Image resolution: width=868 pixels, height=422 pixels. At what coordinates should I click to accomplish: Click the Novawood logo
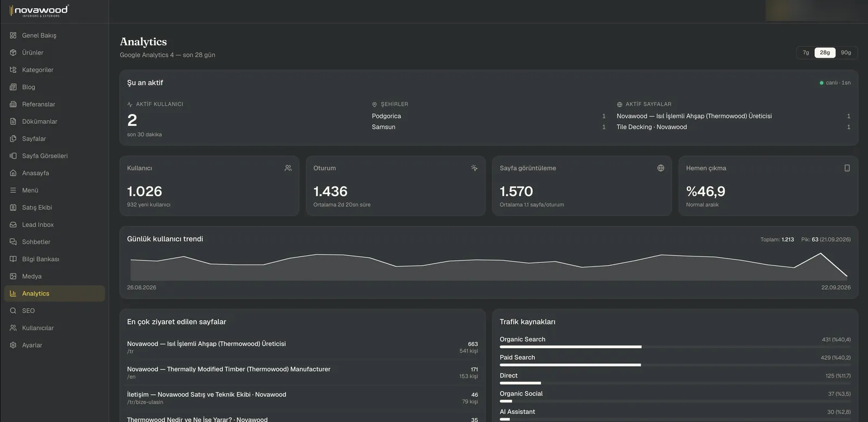(x=39, y=11)
